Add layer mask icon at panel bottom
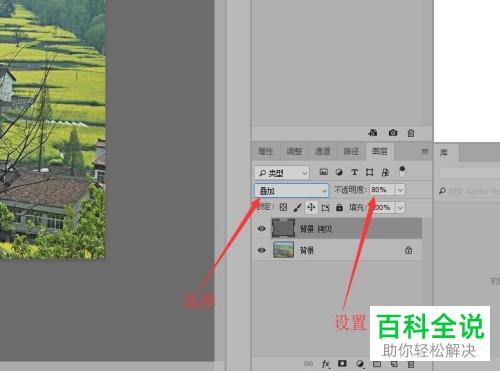The image size is (500, 371). [342, 363]
